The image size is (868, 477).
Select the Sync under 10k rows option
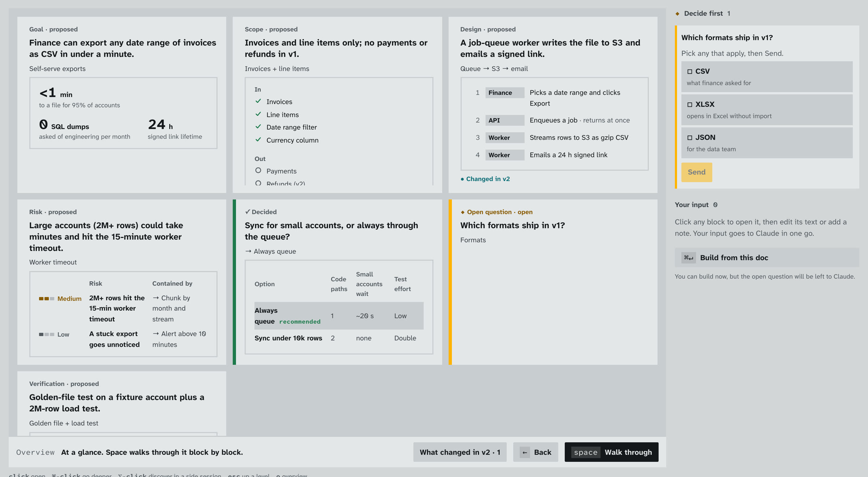pos(339,338)
